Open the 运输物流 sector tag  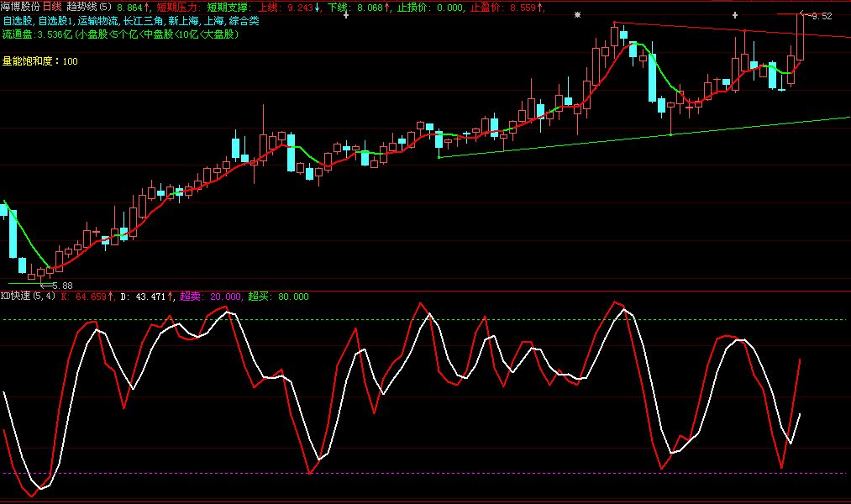(x=97, y=21)
